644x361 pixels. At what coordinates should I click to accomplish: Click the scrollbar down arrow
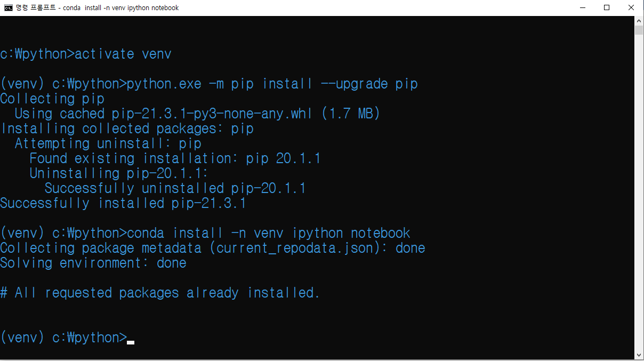[x=639, y=354]
